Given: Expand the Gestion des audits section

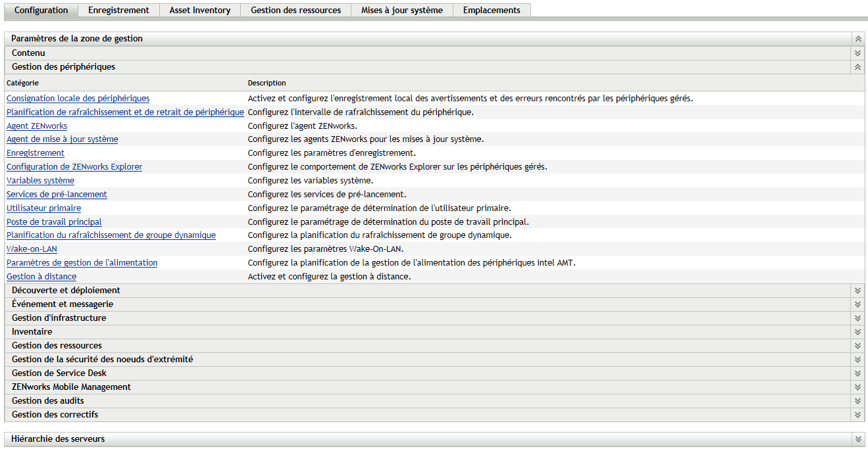Looking at the screenshot, I should (x=858, y=401).
